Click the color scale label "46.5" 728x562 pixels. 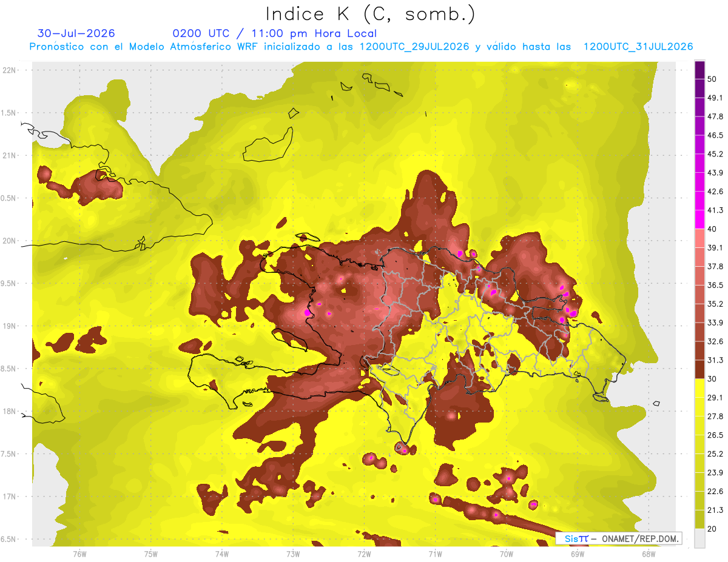(715, 135)
